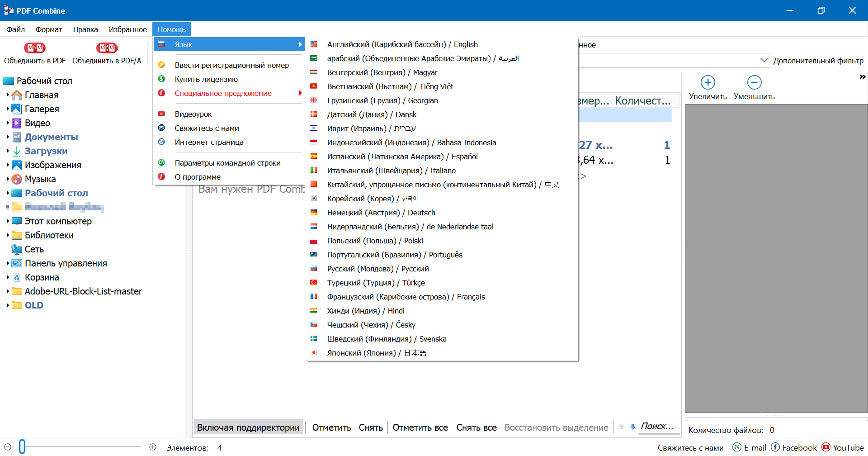
Task: Select Параметры командной строки menu item
Action: pos(230,163)
